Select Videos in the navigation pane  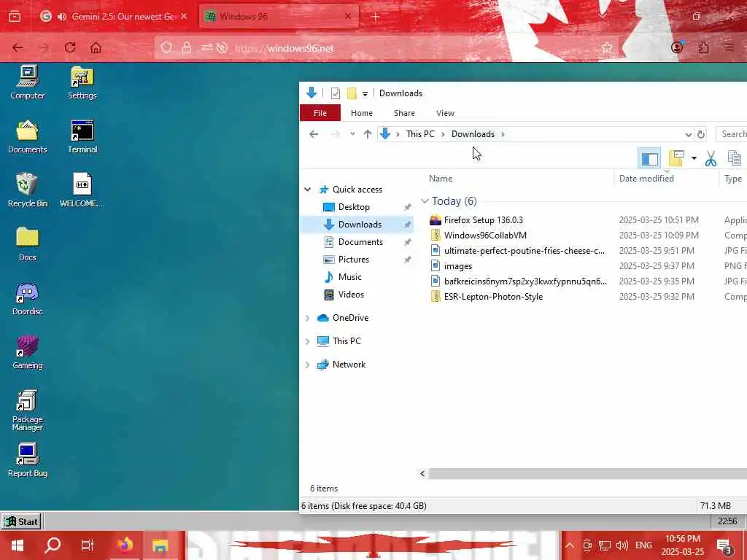[351, 295]
